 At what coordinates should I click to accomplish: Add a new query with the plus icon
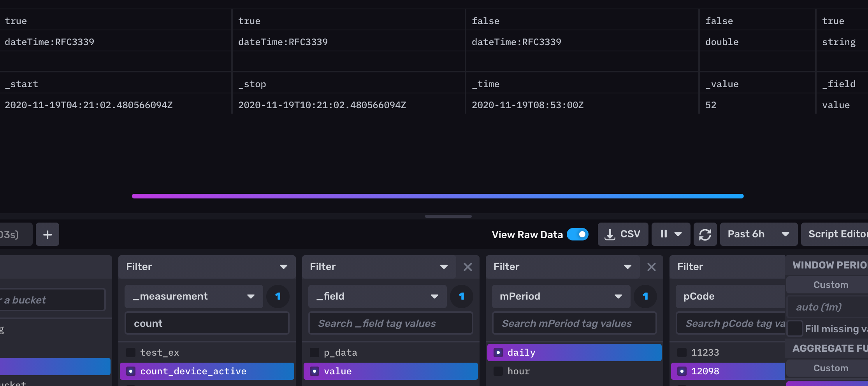(x=47, y=234)
